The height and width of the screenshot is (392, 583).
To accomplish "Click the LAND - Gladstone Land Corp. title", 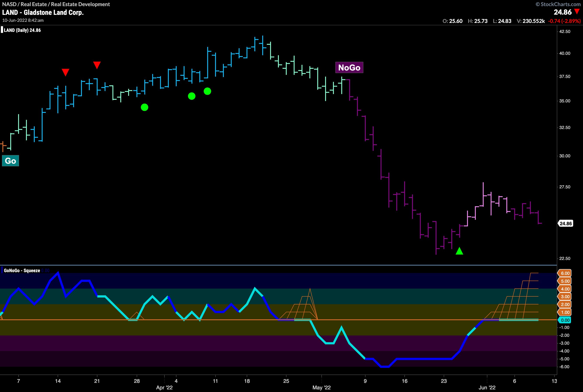I will (x=43, y=12).
